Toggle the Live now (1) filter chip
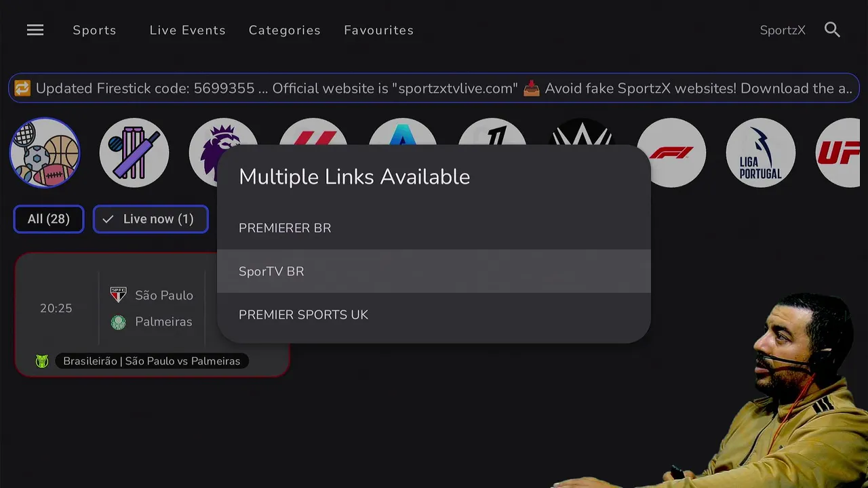The image size is (868, 488). (x=151, y=219)
